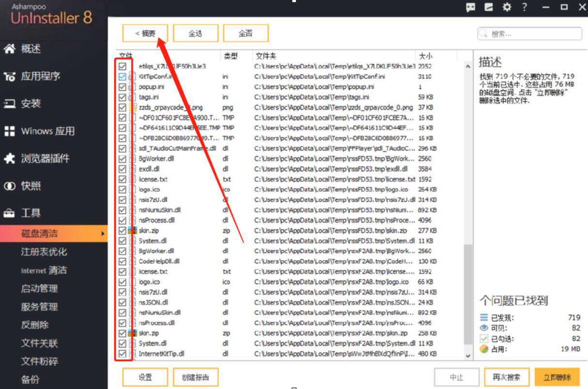The width and height of the screenshot is (588, 389).
Task: Toggle the popup.ini checkbox
Action: click(x=122, y=87)
